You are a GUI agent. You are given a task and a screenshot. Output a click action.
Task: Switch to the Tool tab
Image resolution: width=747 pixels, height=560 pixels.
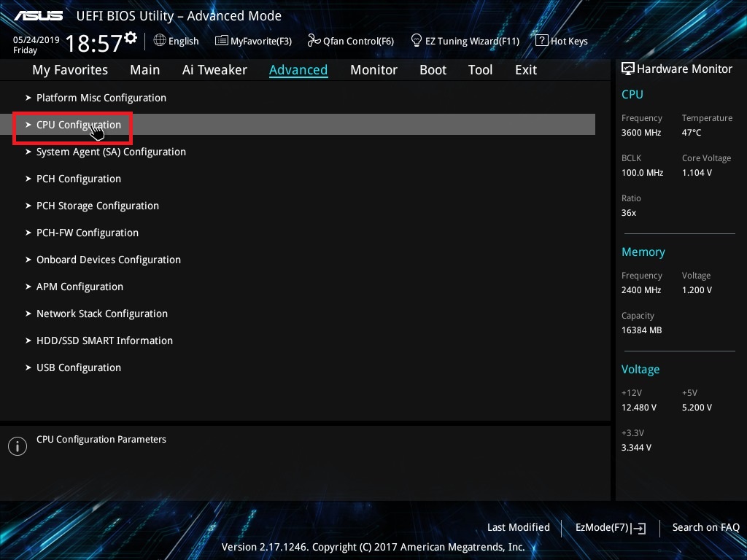[480, 70]
